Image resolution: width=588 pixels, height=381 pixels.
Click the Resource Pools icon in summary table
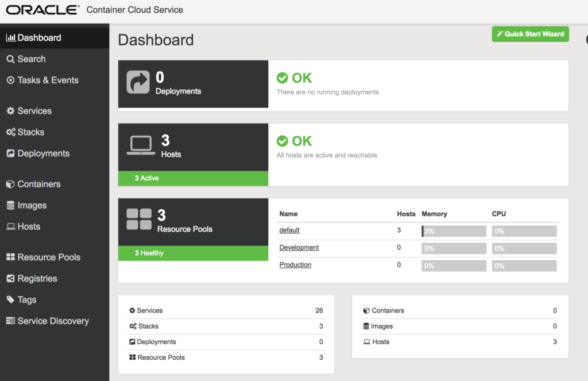point(133,357)
